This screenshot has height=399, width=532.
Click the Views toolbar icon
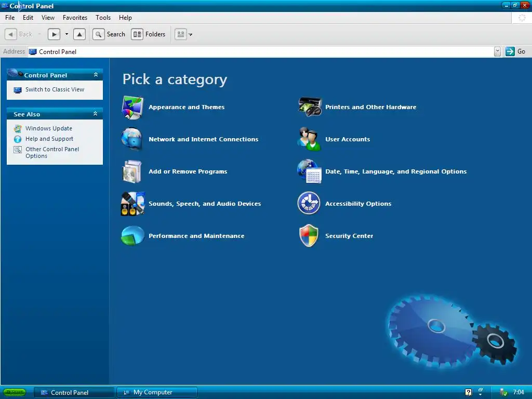point(181,34)
